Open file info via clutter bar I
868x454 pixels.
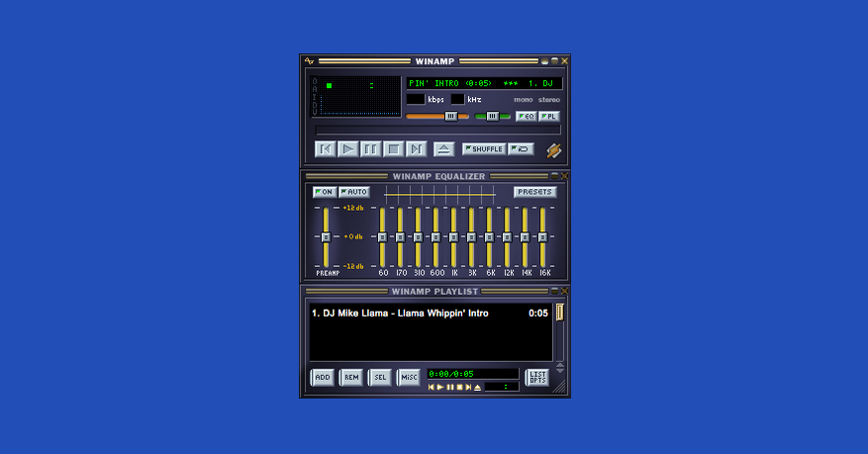(315, 96)
